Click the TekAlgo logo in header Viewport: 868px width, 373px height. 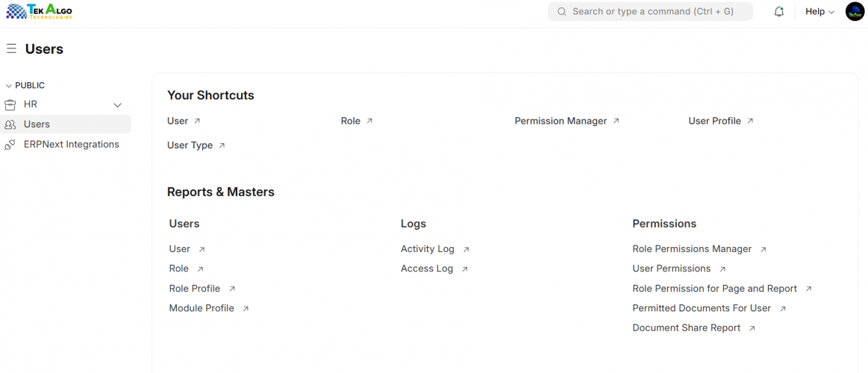[x=39, y=11]
